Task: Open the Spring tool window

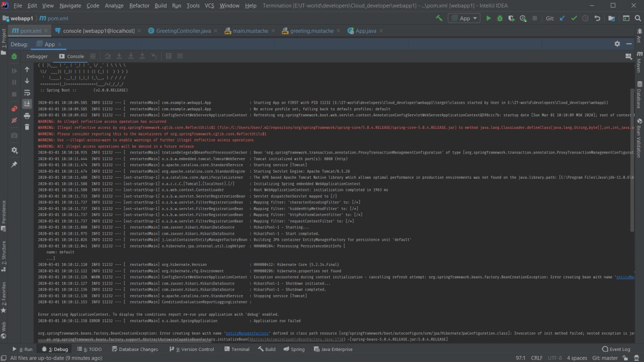Action: coord(293,349)
